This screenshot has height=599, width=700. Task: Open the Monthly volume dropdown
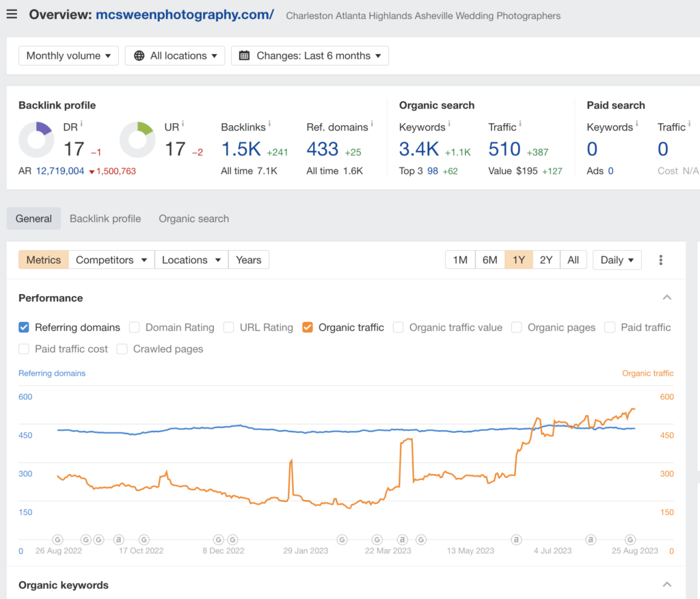coord(68,56)
